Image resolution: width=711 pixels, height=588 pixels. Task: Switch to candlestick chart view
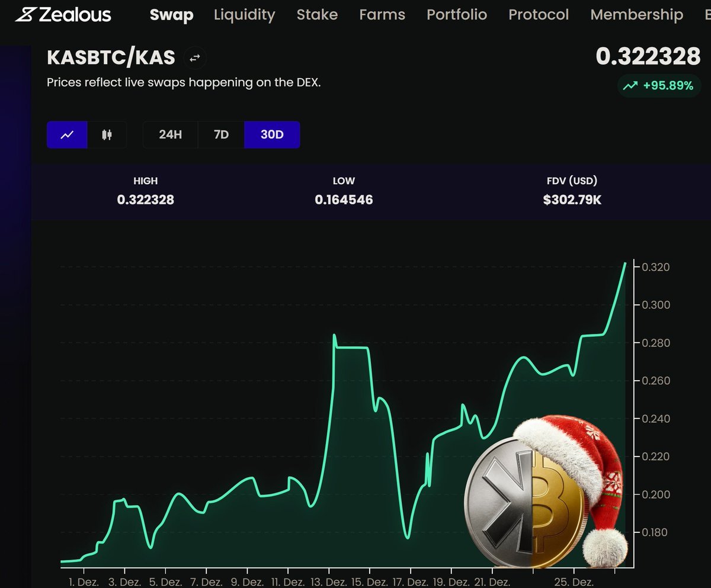coord(107,134)
